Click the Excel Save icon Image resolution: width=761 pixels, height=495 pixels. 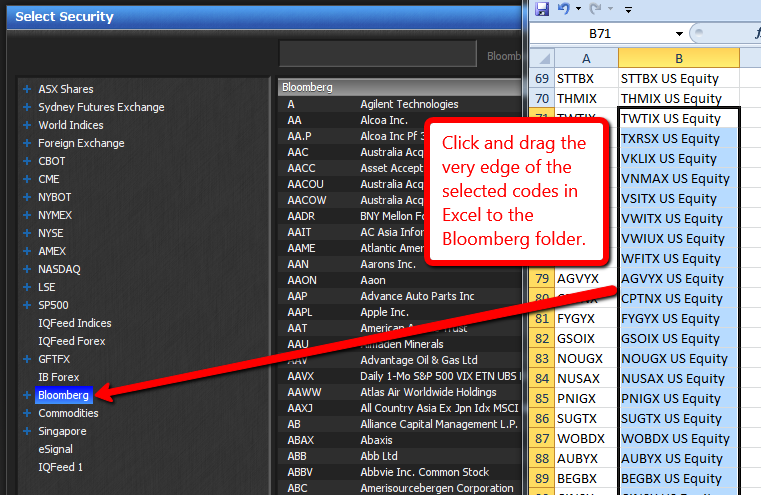coord(542,9)
